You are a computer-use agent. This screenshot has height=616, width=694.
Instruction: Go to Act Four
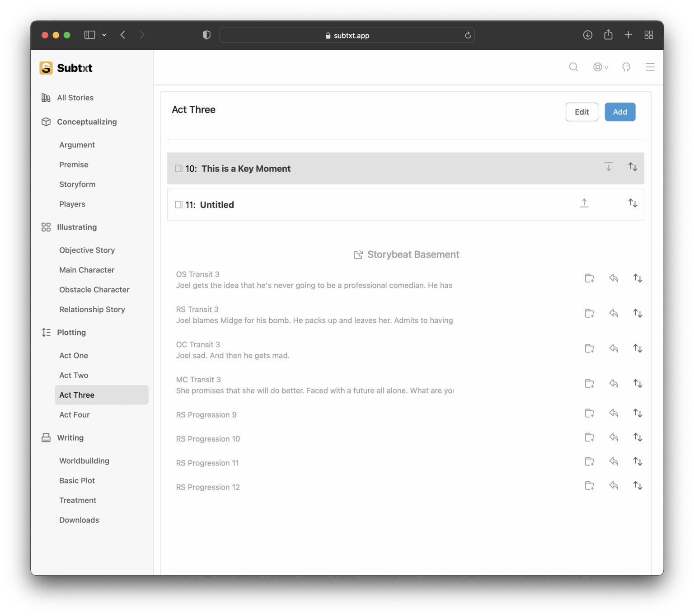tap(75, 415)
